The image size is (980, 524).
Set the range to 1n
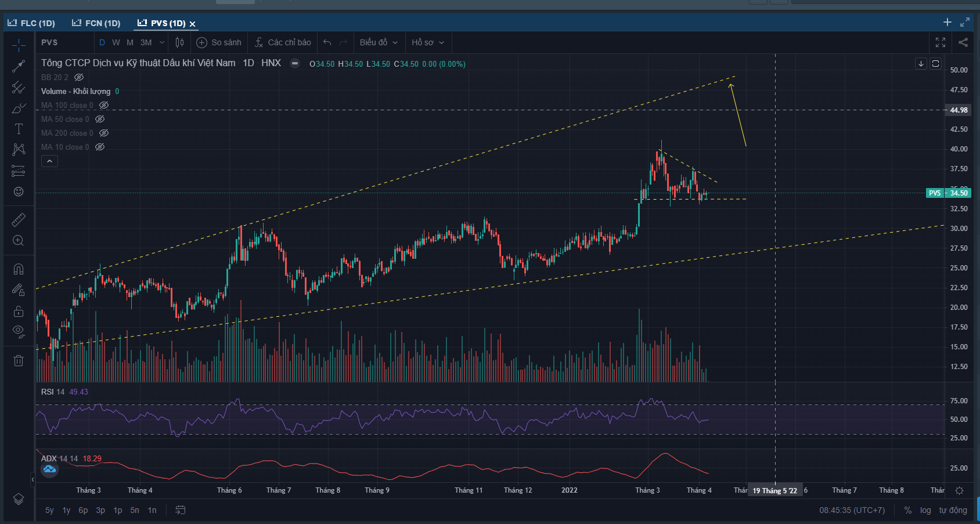coord(152,510)
